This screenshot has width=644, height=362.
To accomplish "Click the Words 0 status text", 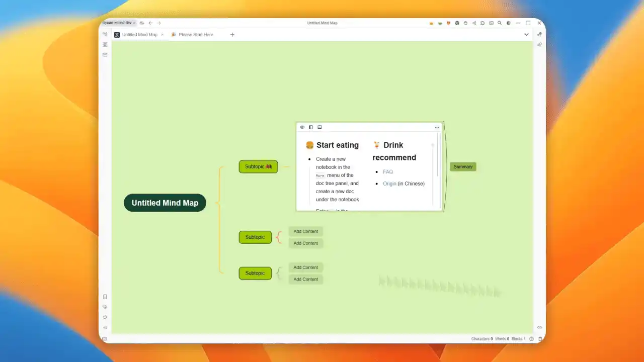I will pyautogui.click(x=502, y=339).
